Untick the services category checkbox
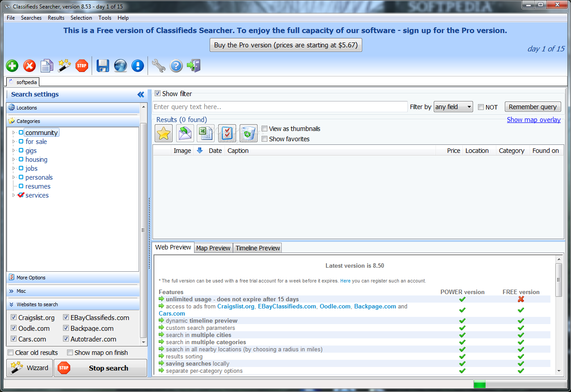Screen dimensions: 571x392 click(21, 195)
